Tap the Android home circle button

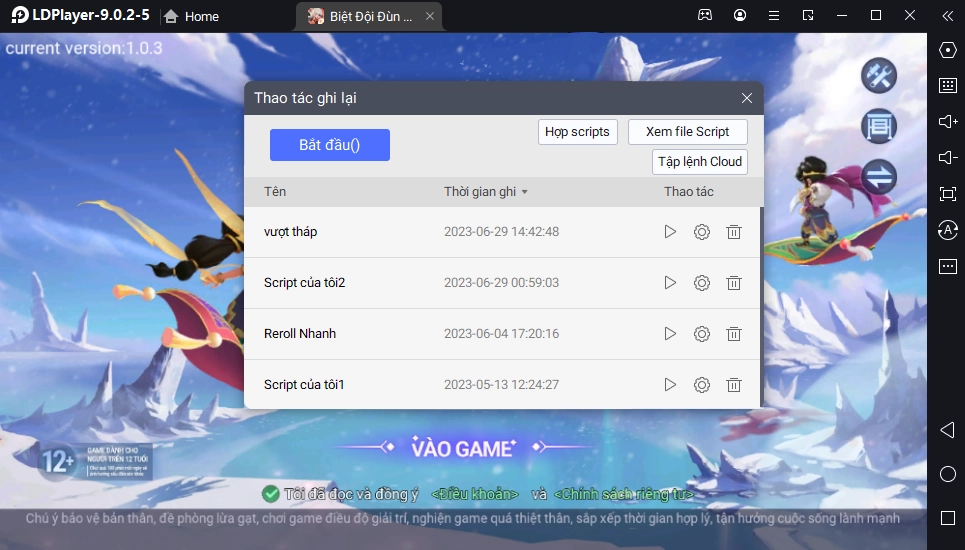(x=947, y=474)
